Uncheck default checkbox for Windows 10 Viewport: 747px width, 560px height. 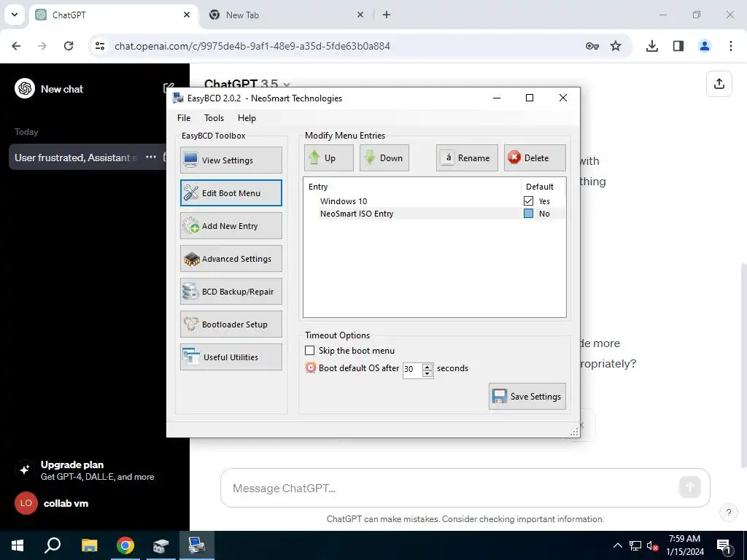tap(528, 201)
